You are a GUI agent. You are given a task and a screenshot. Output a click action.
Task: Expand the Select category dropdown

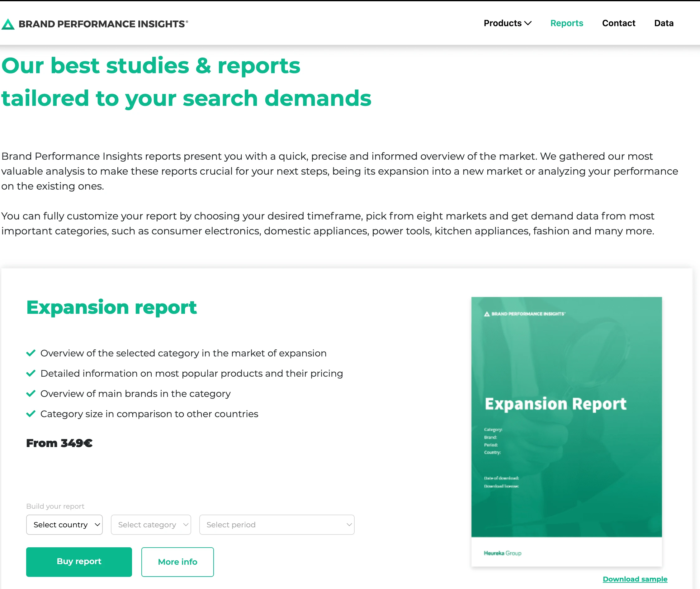[151, 525]
